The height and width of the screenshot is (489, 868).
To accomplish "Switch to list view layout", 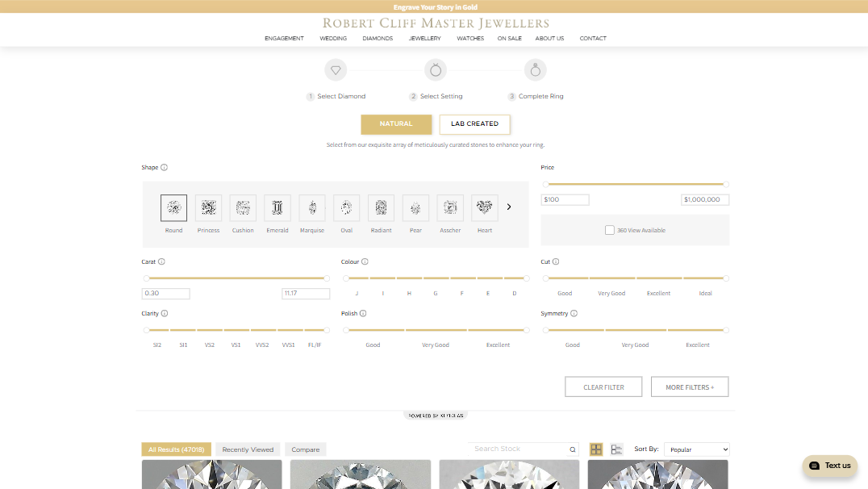I will (x=616, y=449).
